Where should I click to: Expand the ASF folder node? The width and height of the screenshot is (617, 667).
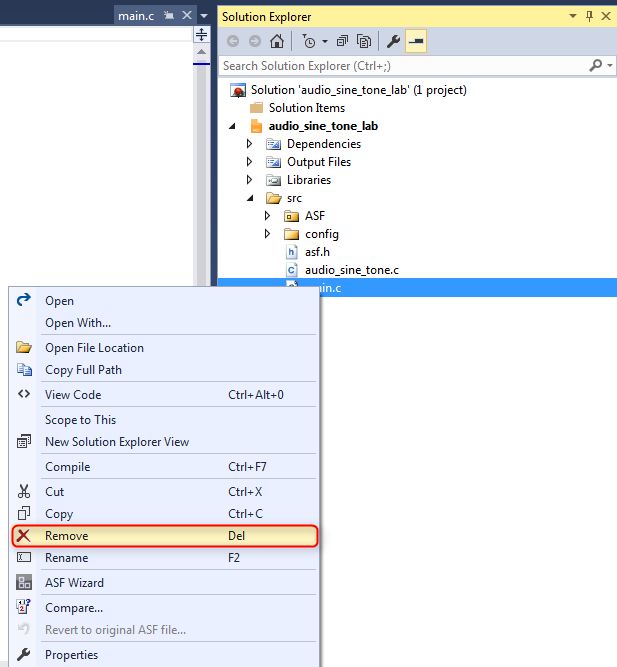tap(267, 216)
